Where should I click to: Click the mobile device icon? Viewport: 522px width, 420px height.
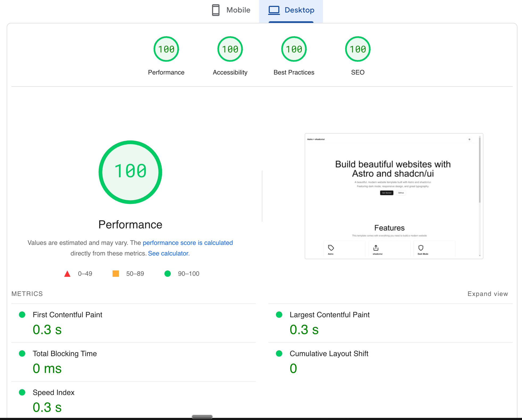tap(216, 10)
